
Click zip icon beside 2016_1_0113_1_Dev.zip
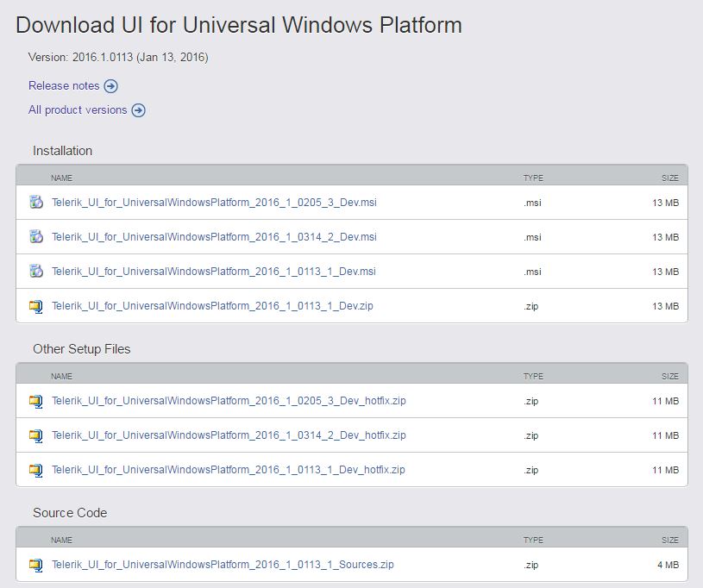(x=35, y=306)
